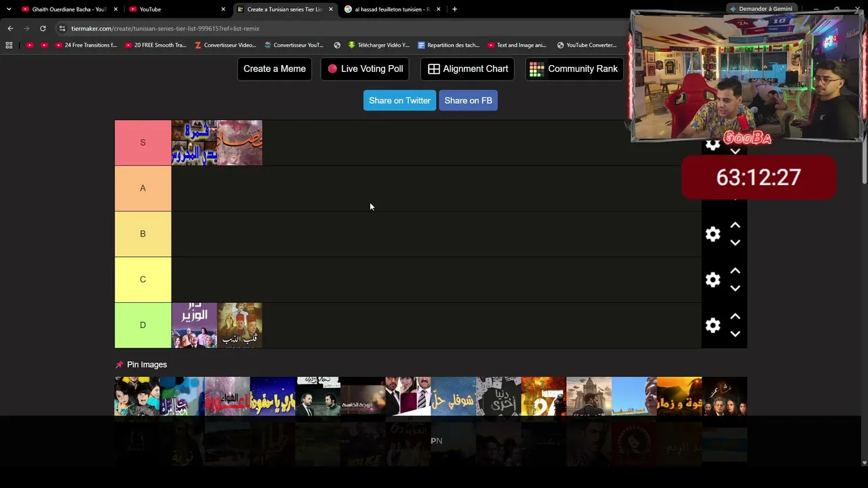Open the Alignment Chart view

click(x=468, y=68)
